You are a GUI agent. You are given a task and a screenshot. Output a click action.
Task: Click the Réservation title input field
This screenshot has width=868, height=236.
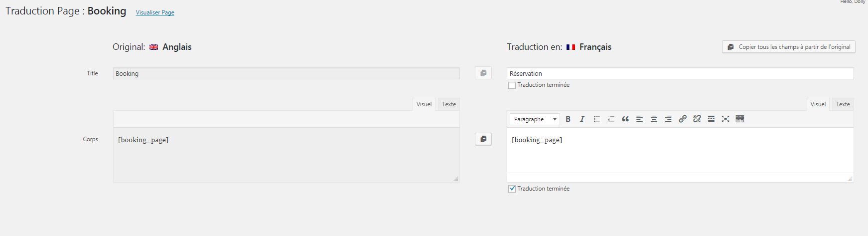pyautogui.click(x=680, y=73)
